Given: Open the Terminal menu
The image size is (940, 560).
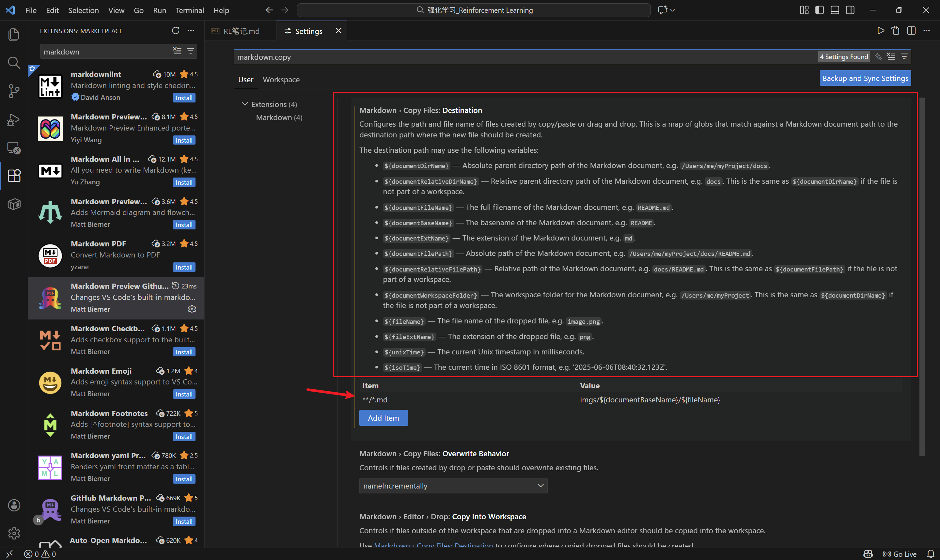Looking at the screenshot, I should [x=189, y=10].
